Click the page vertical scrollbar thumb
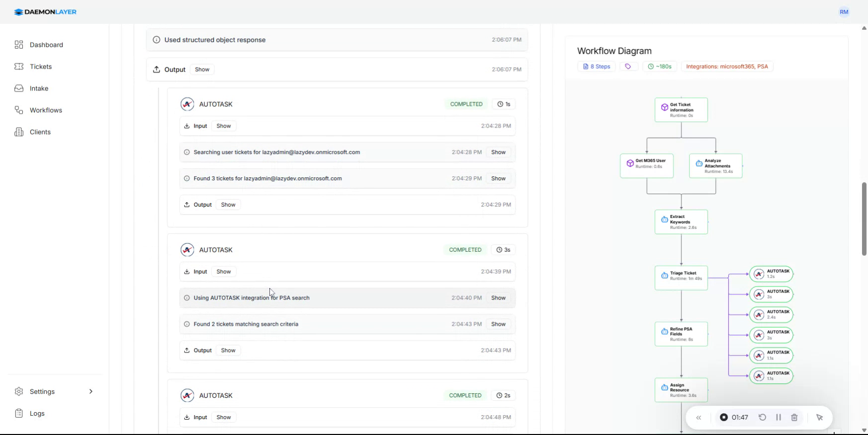Viewport: 868px width, 435px height. coord(864,218)
